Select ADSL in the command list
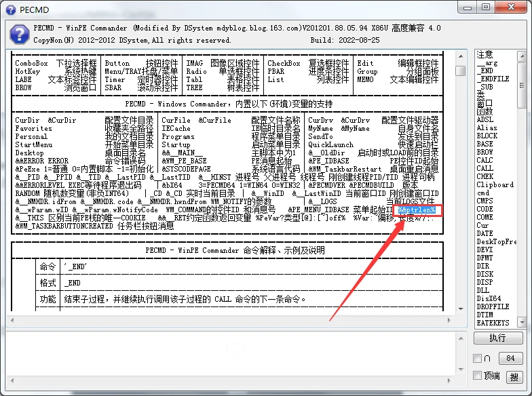Screen dimensions: 532x396 click(485, 119)
